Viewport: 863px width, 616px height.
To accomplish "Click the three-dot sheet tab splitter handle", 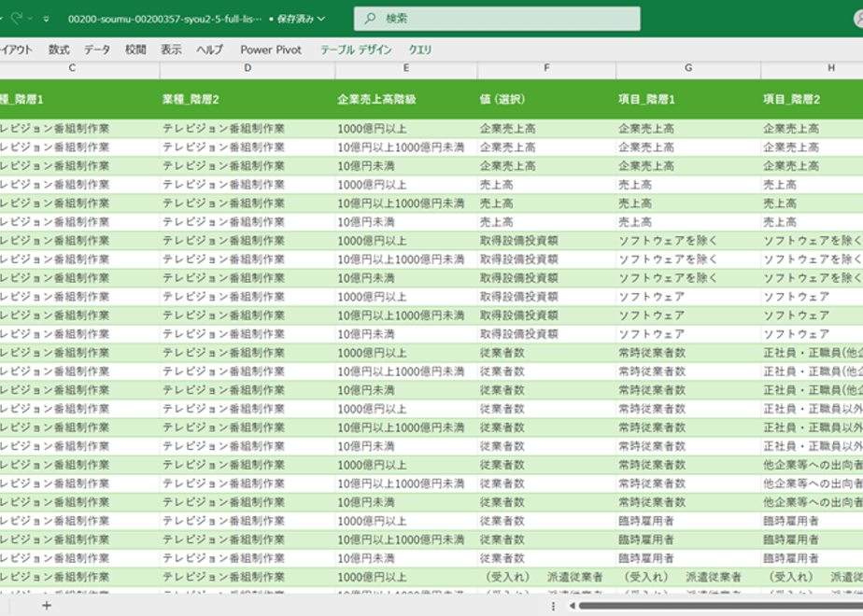I will (x=553, y=606).
